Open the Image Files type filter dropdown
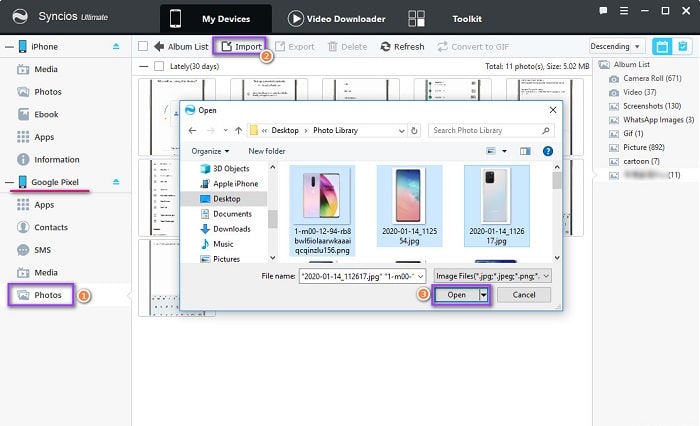Image resolution: width=700 pixels, height=426 pixels. coord(492,276)
